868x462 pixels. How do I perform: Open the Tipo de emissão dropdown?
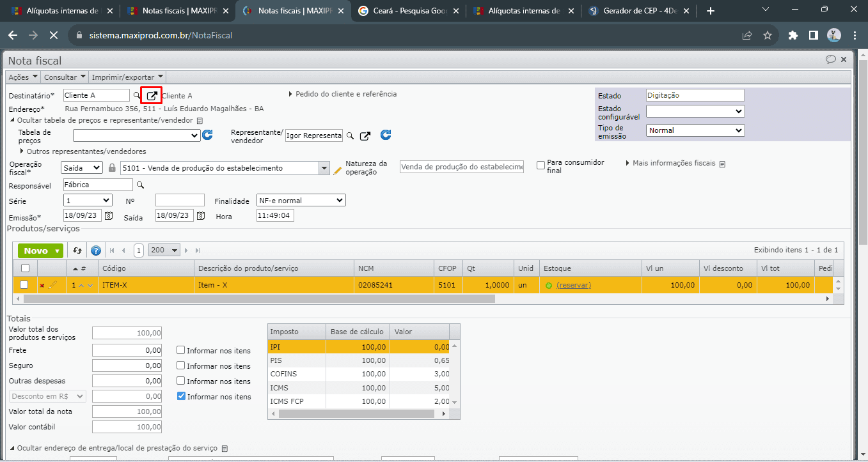[695, 130]
